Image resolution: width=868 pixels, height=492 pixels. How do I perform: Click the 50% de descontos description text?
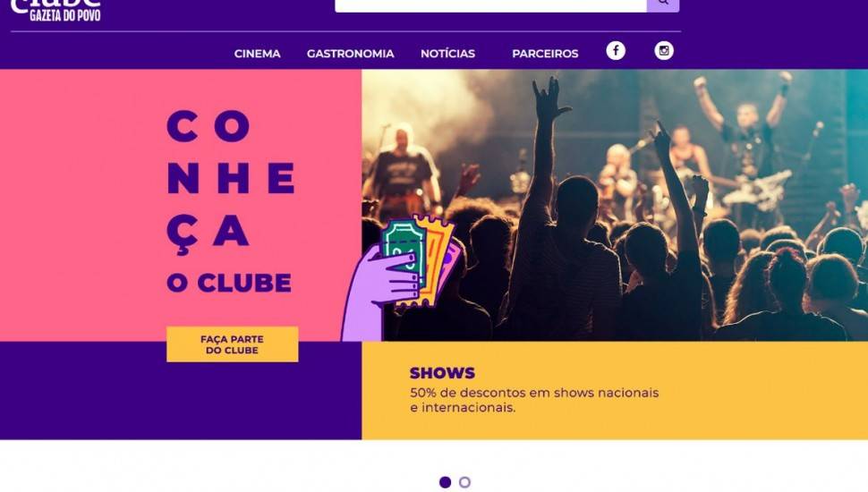pyautogui.click(x=534, y=400)
